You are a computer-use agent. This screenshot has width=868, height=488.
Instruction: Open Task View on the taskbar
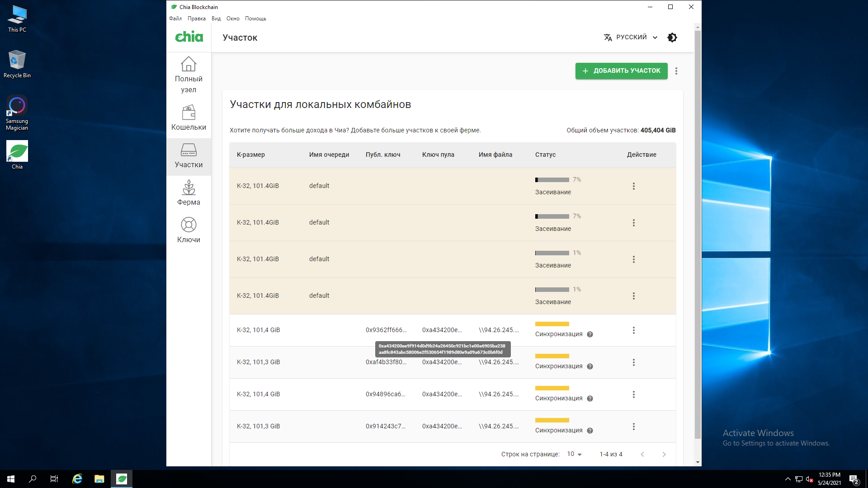coord(54,479)
